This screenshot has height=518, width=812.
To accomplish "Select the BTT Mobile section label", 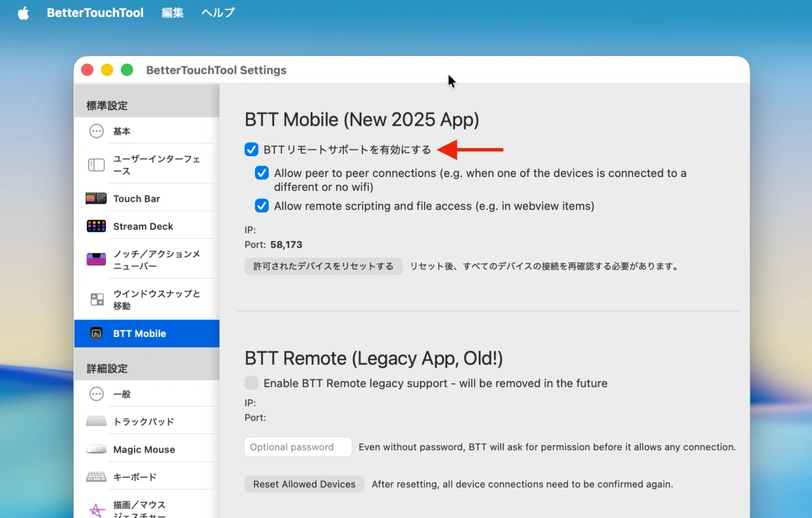I will (140, 333).
